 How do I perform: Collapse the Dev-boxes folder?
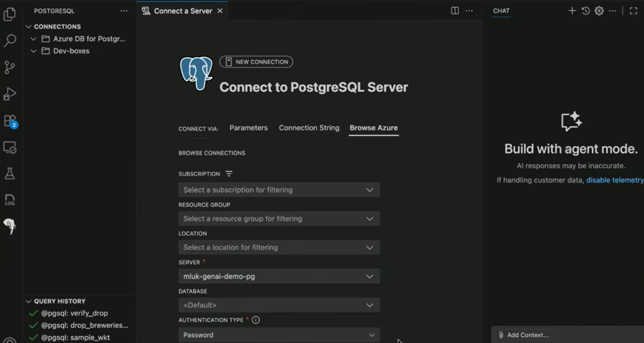tap(33, 51)
